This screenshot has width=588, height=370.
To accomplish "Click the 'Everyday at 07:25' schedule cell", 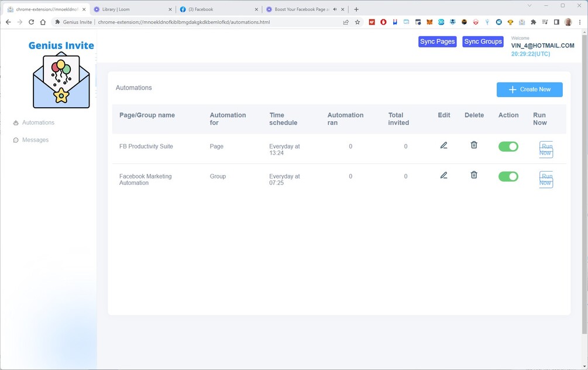I will click(x=284, y=179).
